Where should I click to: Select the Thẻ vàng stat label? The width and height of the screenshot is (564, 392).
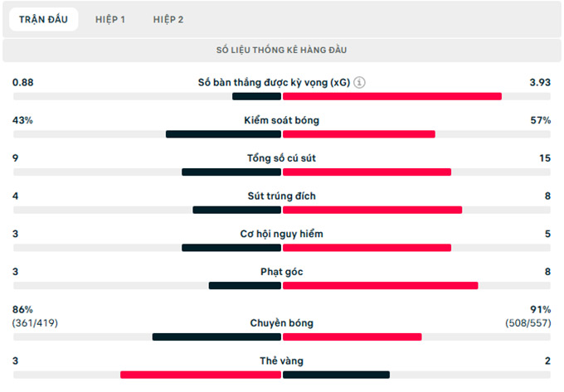[x=282, y=361]
